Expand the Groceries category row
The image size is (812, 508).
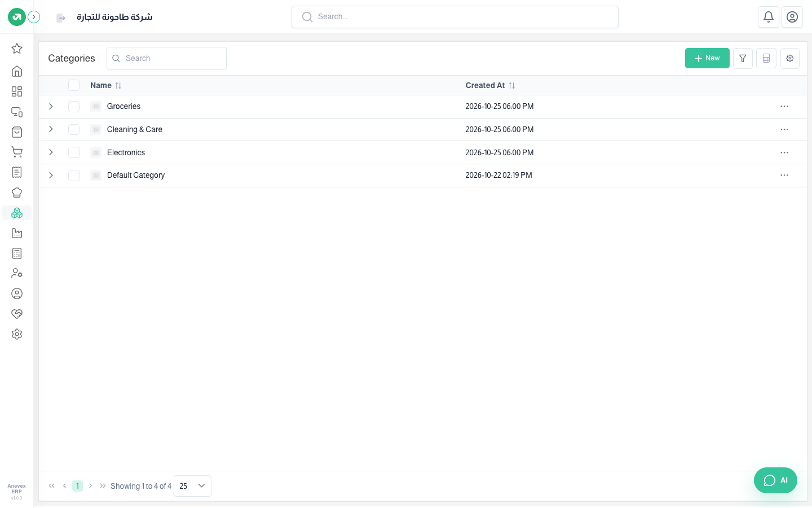click(51, 107)
